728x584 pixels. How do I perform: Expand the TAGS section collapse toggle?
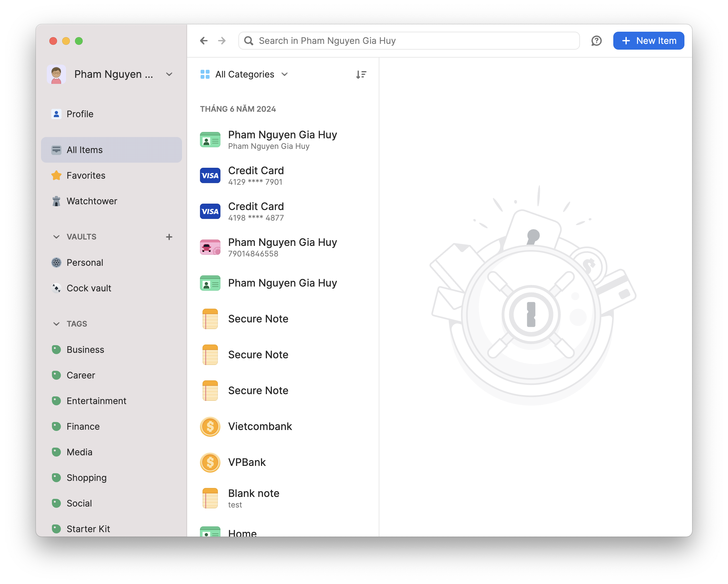pyautogui.click(x=57, y=324)
